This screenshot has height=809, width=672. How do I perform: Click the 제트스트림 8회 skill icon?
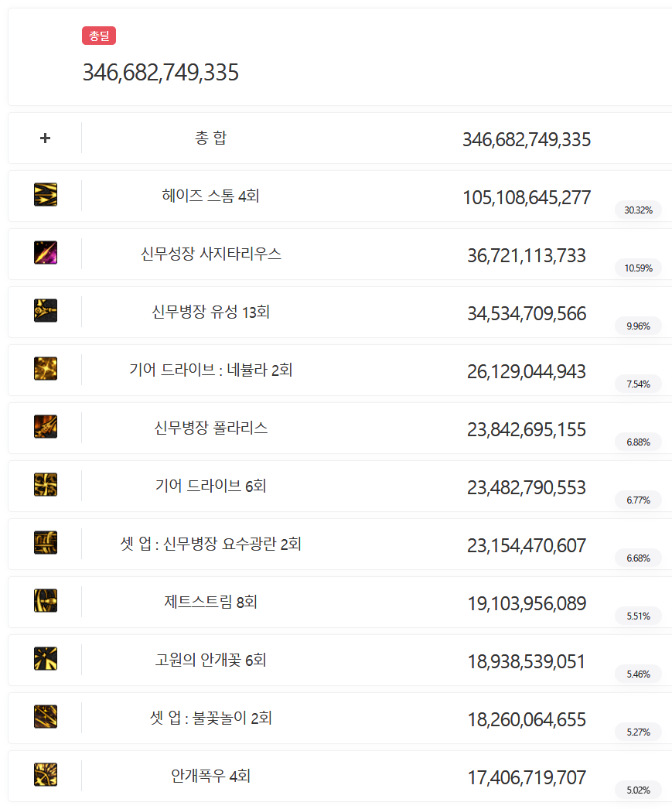46,601
